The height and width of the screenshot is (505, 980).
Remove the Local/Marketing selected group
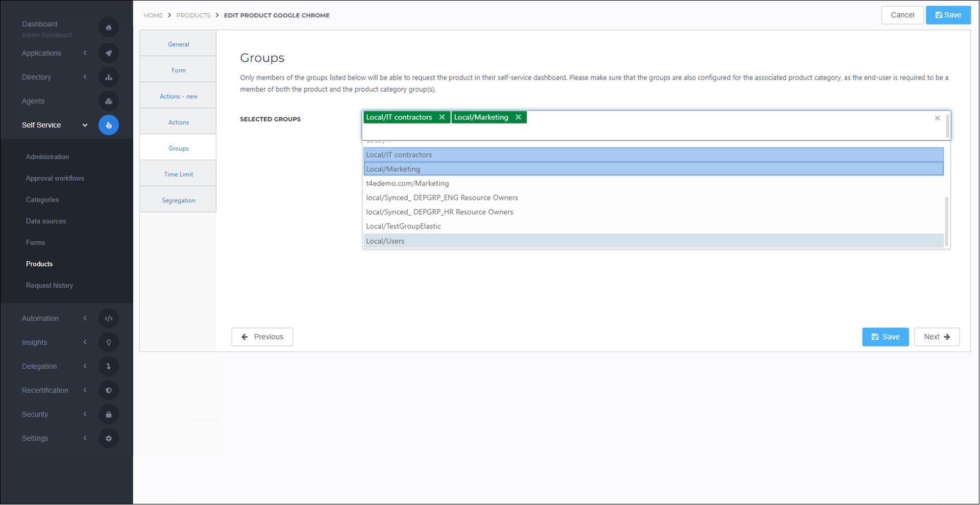[519, 117]
